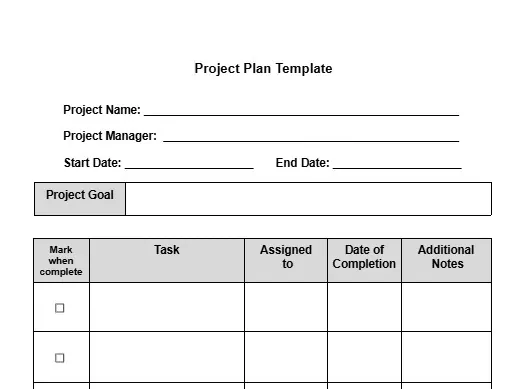Click the first row Additional Notes cell
Viewport: 526px width, 389px height.
(x=446, y=307)
